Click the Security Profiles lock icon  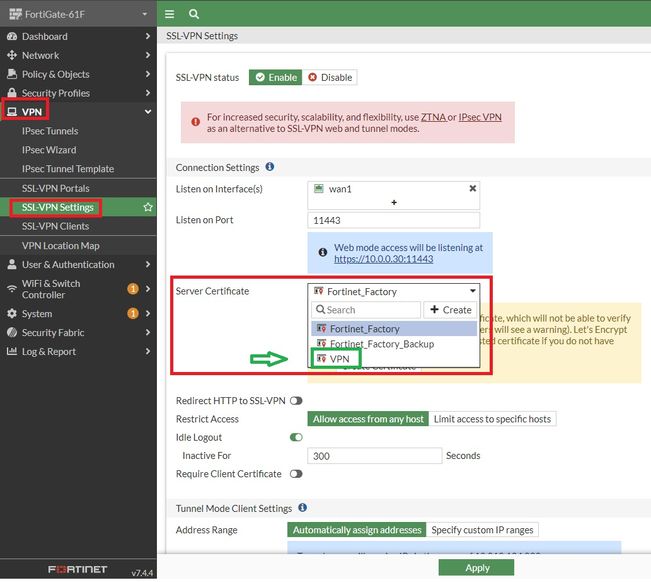[12, 93]
